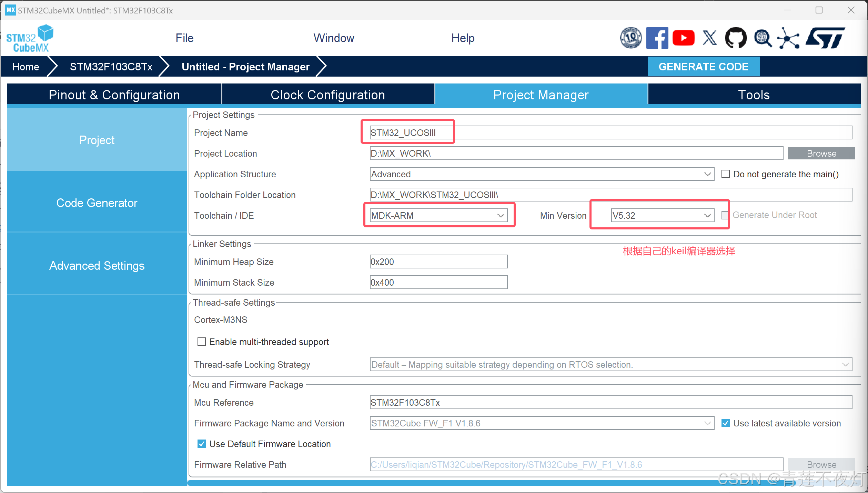The height and width of the screenshot is (493, 868).
Task: Click the X (Twitter) icon
Action: click(709, 38)
